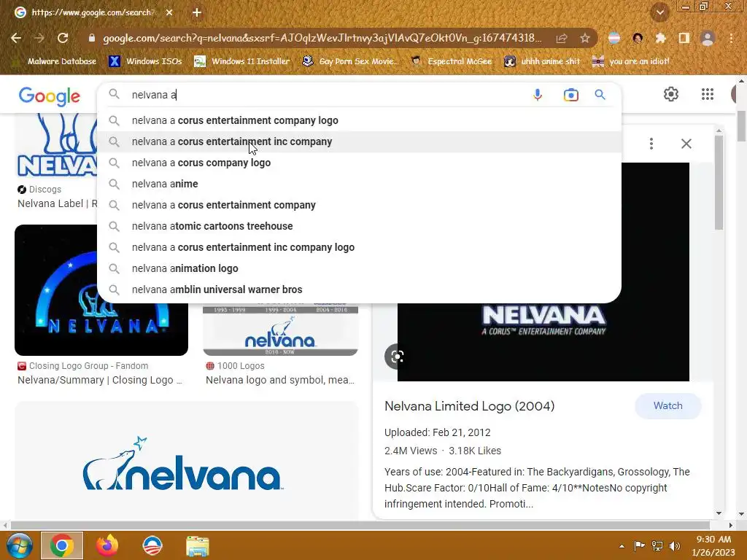Image resolution: width=747 pixels, height=560 pixels.
Task: Open the Chrome three-dot menu
Action: click(731, 38)
